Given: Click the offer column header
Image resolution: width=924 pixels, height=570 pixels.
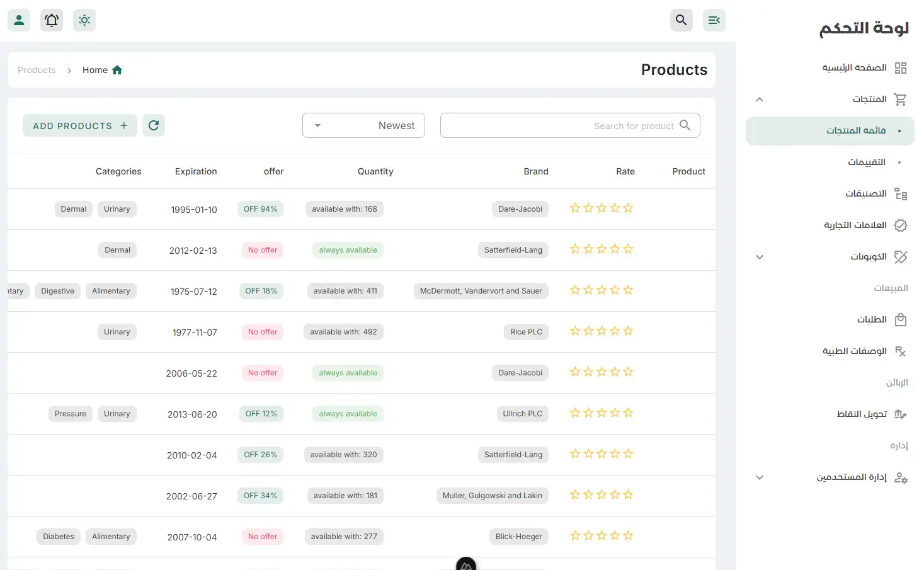Looking at the screenshot, I should click(x=273, y=171).
